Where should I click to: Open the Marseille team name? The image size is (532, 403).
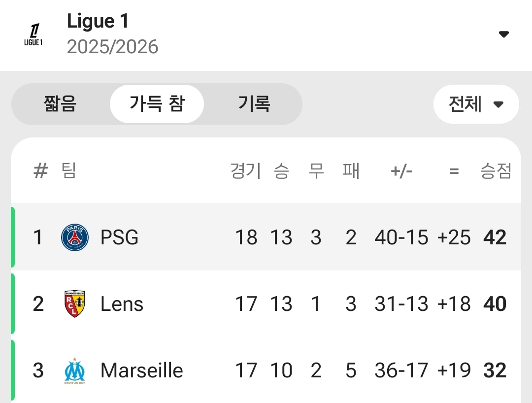pyautogui.click(x=142, y=370)
